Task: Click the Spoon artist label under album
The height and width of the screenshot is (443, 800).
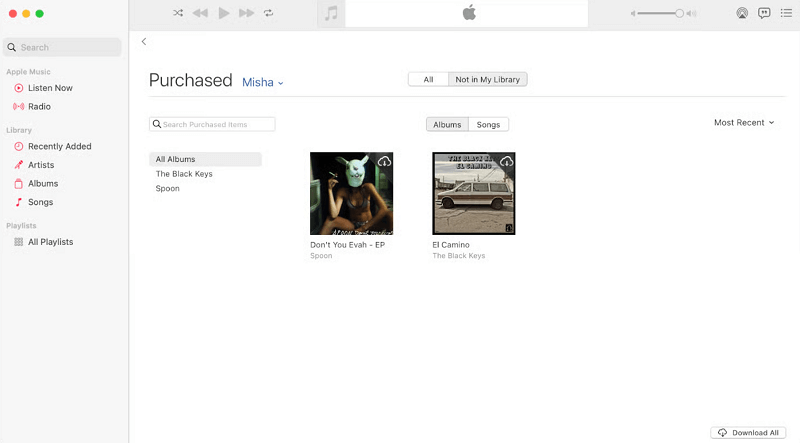Action: [321, 256]
